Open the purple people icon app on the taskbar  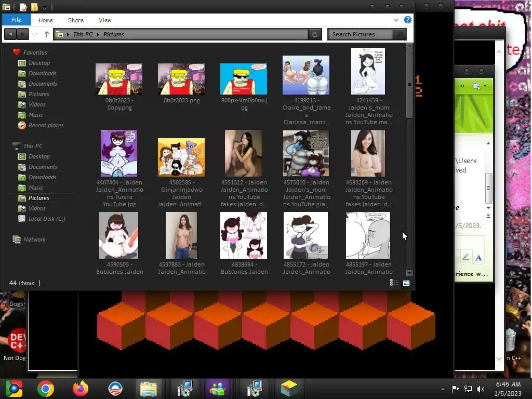218,389
